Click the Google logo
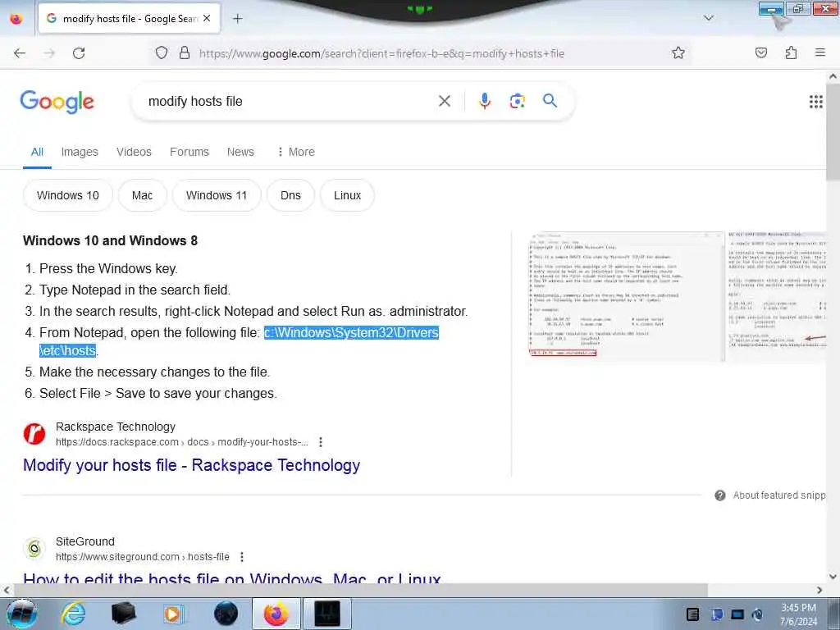This screenshot has width=840, height=630. pyautogui.click(x=57, y=102)
